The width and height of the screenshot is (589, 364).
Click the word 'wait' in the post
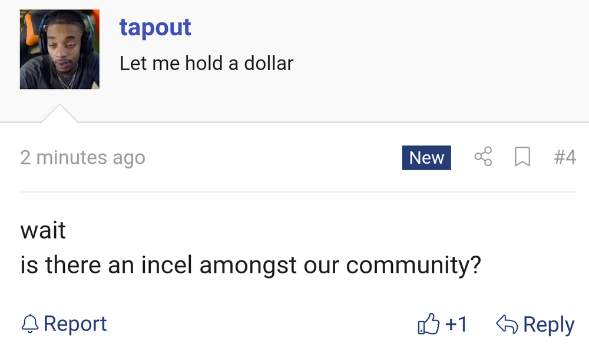pos(43,230)
